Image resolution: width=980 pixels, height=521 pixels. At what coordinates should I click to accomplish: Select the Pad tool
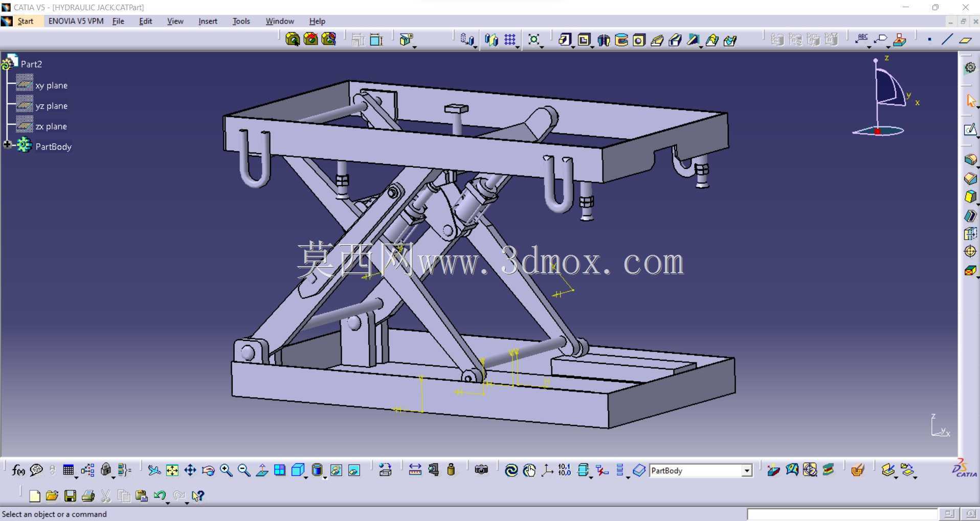coord(565,39)
